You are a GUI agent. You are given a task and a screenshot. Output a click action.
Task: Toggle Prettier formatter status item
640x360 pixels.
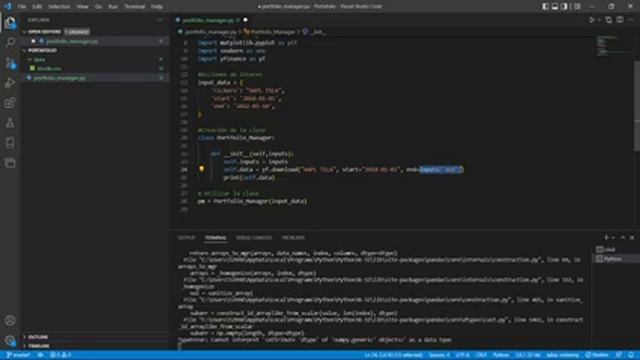(x=597, y=355)
